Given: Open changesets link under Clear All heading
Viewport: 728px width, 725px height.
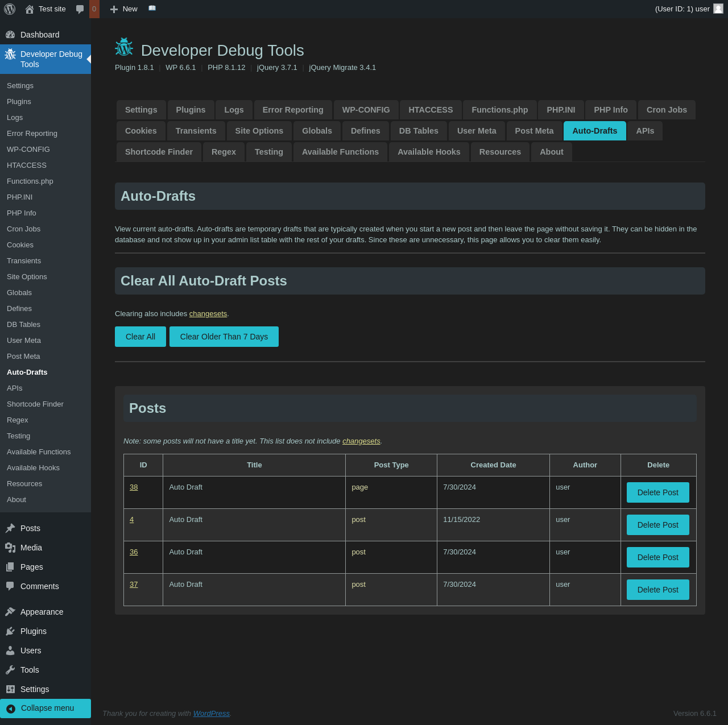Looking at the screenshot, I should point(208,314).
